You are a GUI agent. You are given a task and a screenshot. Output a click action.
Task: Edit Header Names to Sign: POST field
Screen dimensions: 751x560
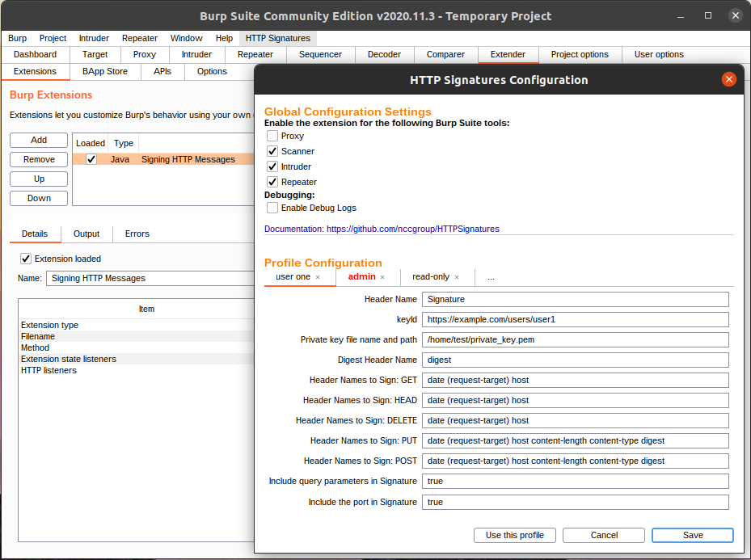point(576,461)
